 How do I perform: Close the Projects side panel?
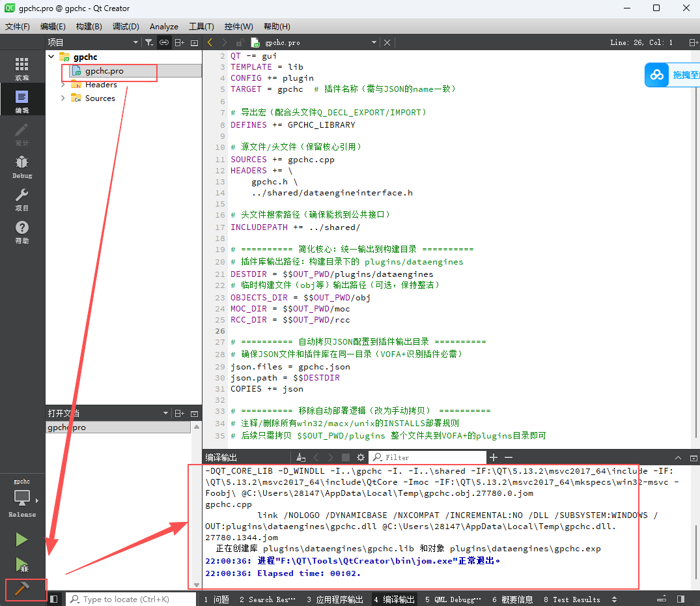[194, 42]
